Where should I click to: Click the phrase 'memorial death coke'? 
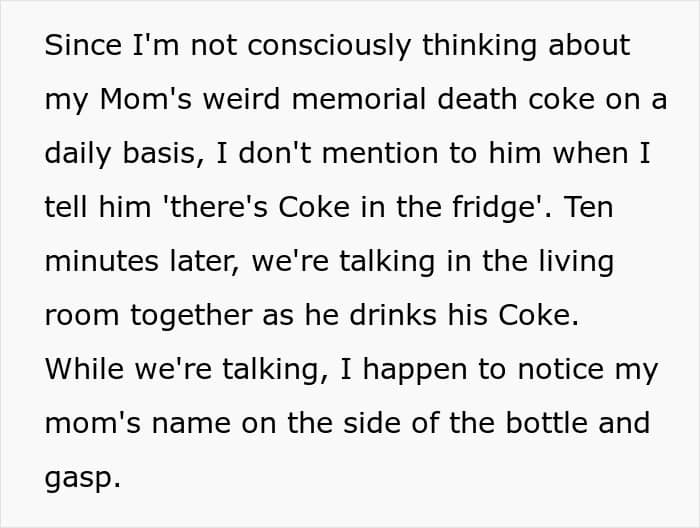pyautogui.click(x=443, y=99)
